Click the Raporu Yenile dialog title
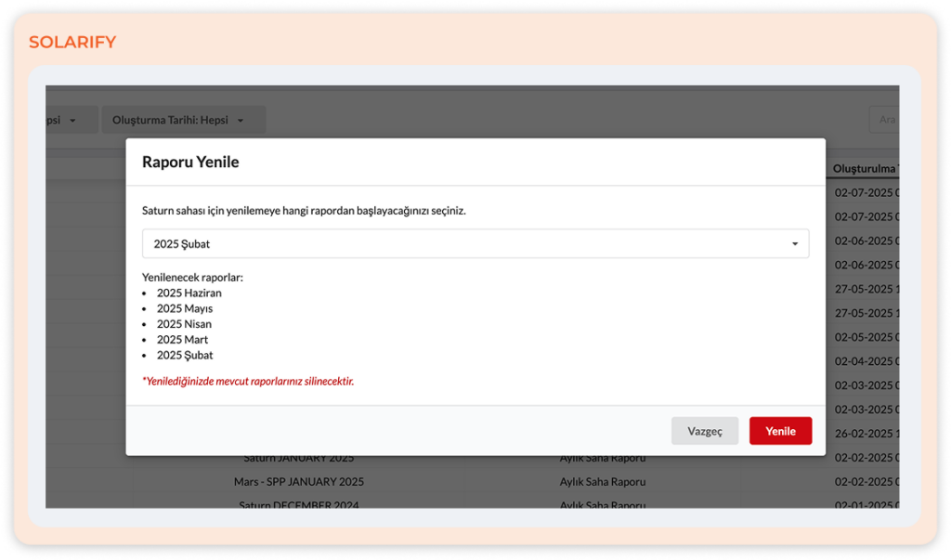 (x=190, y=162)
